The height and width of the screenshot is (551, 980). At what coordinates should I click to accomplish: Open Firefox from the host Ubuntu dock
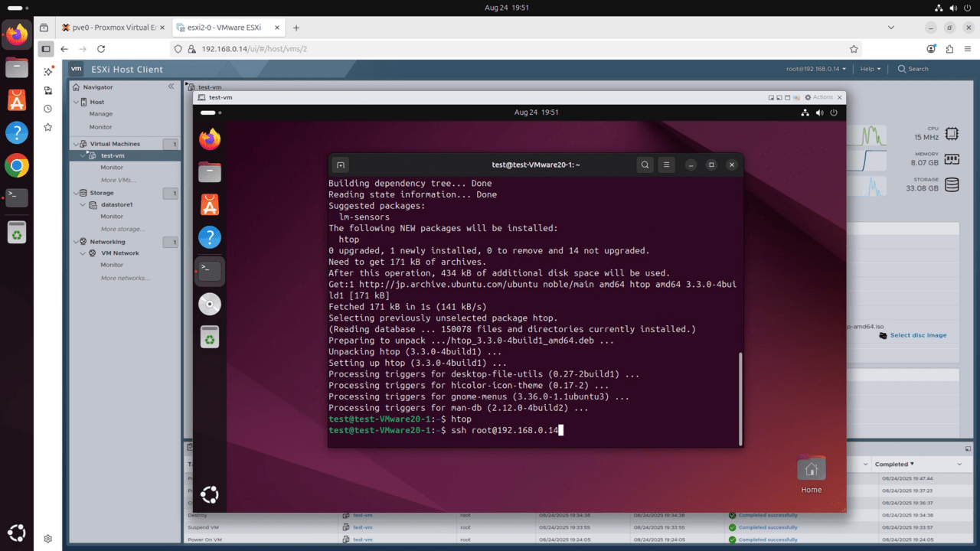coord(17,34)
